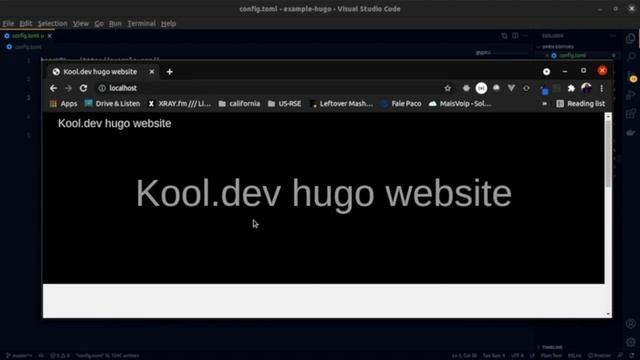This screenshot has height=360, width=640.
Task: Open the Terminal menu in VS Code
Action: pos(141,24)
